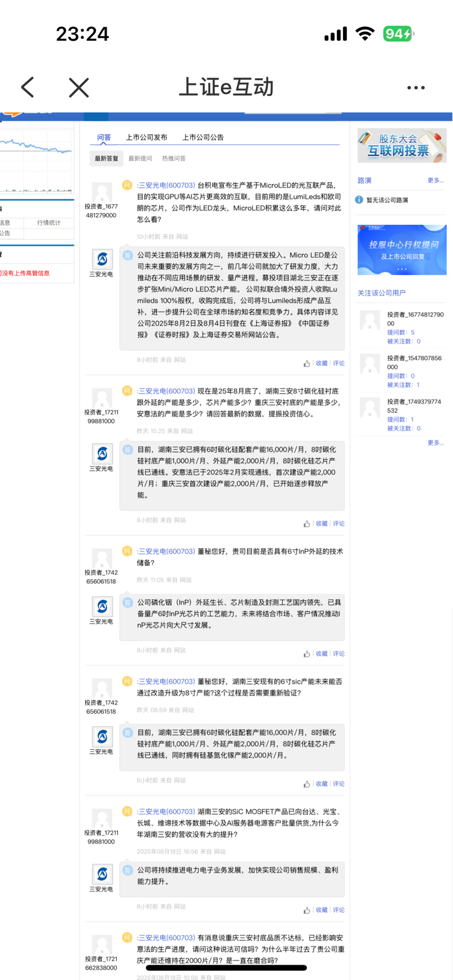Open 三安光电(600703) link in MicroLED question
The width and height of the screenshot is (453, 980).
[x=166, y=185]
